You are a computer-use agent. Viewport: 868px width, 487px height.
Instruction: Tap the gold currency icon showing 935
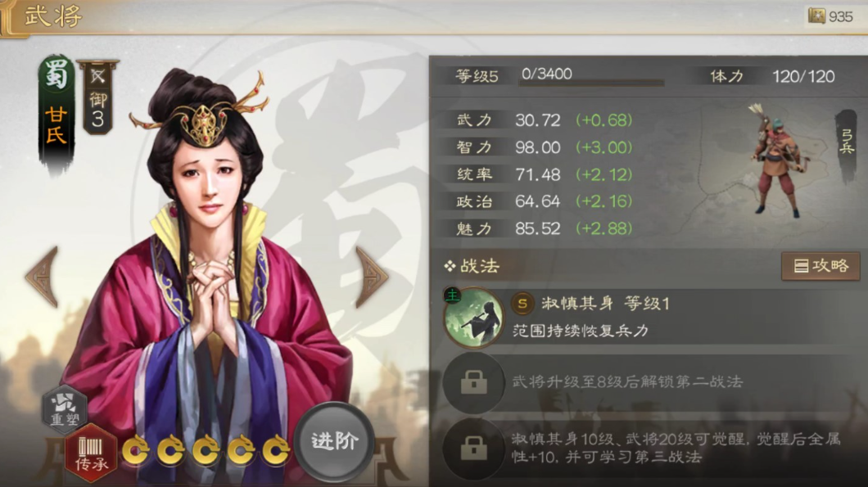coord(816,16)
